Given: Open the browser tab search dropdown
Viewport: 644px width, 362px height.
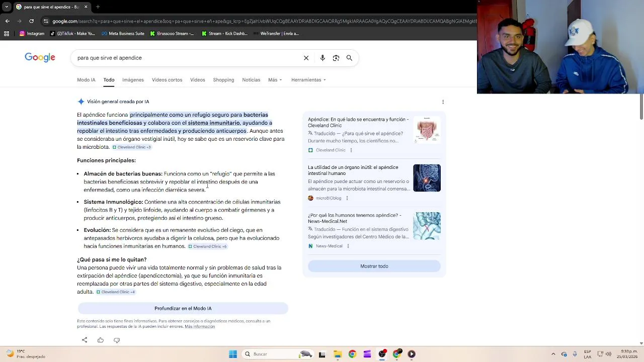Looking at the screenshot, I should 6,7.
